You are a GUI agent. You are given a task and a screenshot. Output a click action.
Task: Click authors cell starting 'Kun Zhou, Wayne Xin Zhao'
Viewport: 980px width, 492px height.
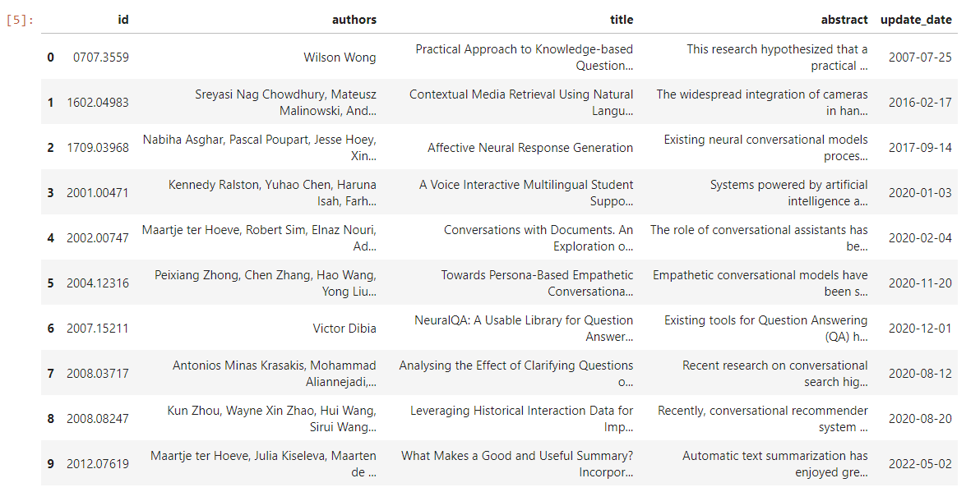coord(272,419)
